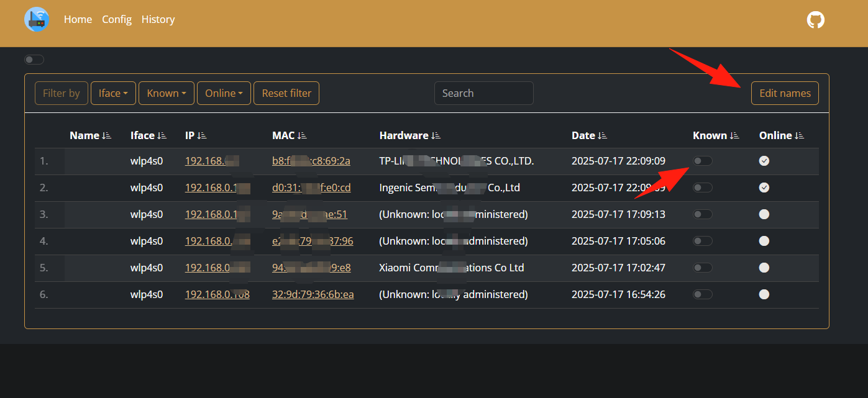Click Online indicator for Xiaomi row
868x398 pixels.
[764, 268]
